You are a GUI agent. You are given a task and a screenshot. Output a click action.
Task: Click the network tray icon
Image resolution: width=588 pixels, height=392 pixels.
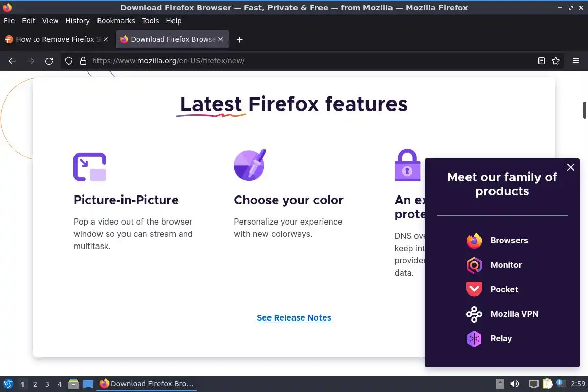[533, 384]
